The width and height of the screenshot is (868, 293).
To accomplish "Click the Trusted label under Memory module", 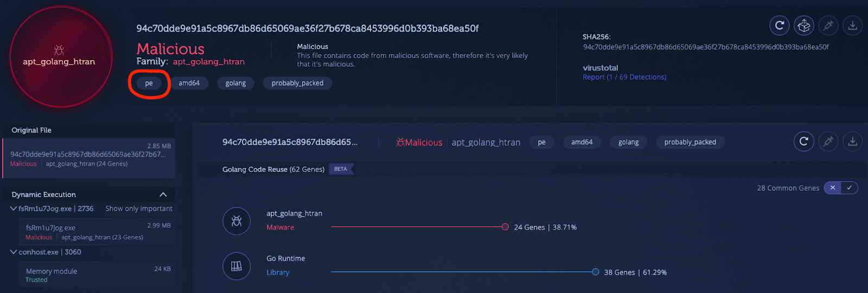I will pyautogui.click(x=36, y=280).
